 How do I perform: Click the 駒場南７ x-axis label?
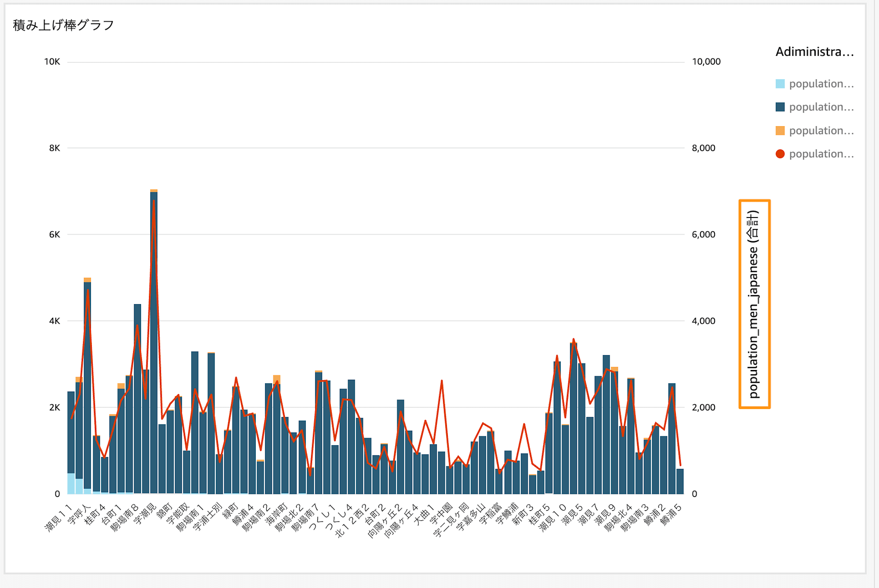click(306, 518)
